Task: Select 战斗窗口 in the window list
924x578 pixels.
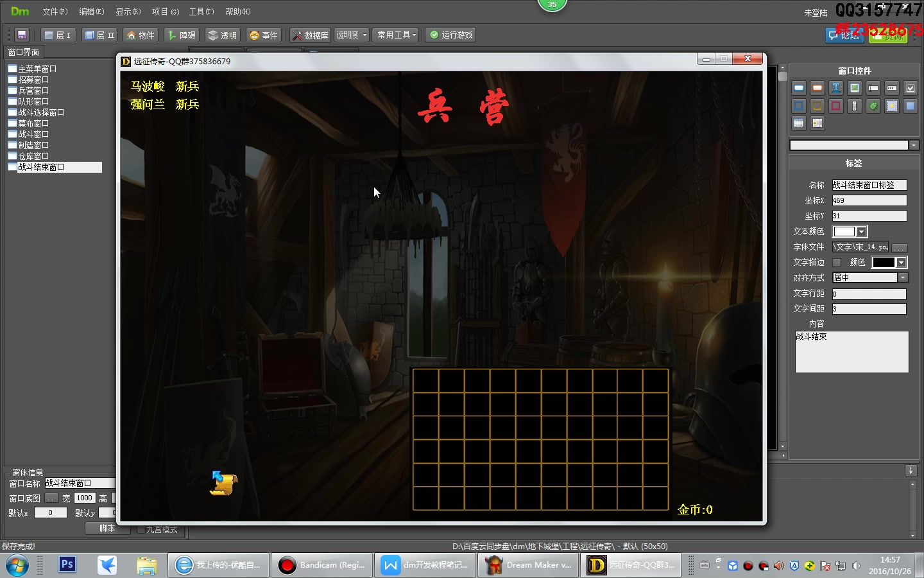Action: [x=33, y=134]
